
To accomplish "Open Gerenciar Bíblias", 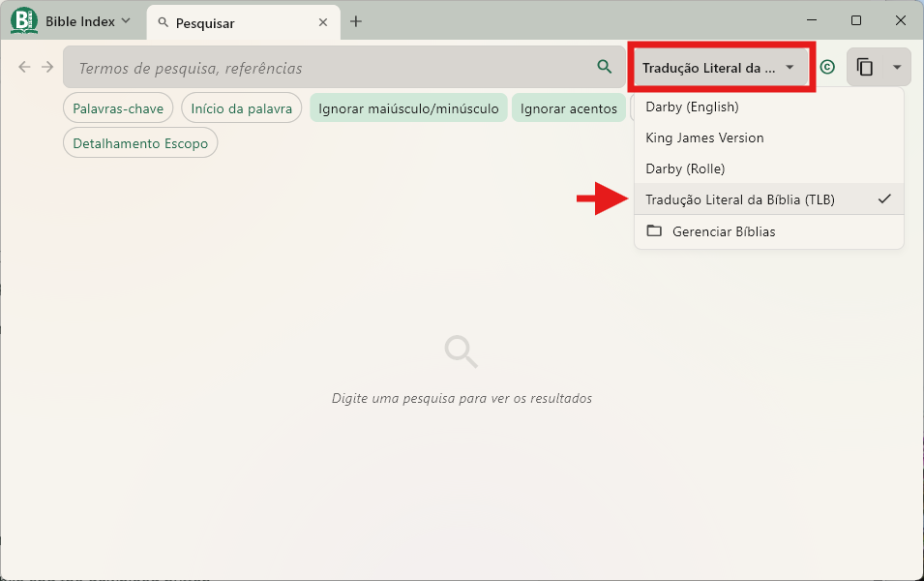I will click(769, 231).
